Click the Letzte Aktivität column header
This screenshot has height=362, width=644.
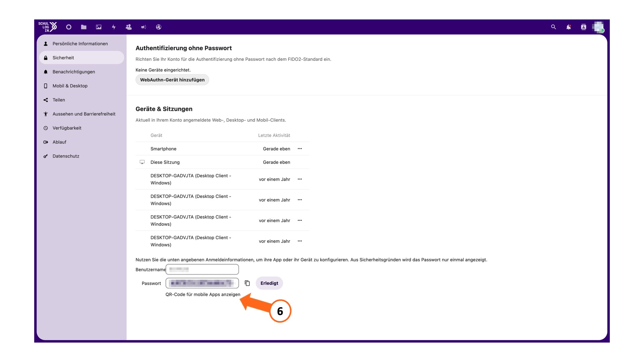coord(274,135)
